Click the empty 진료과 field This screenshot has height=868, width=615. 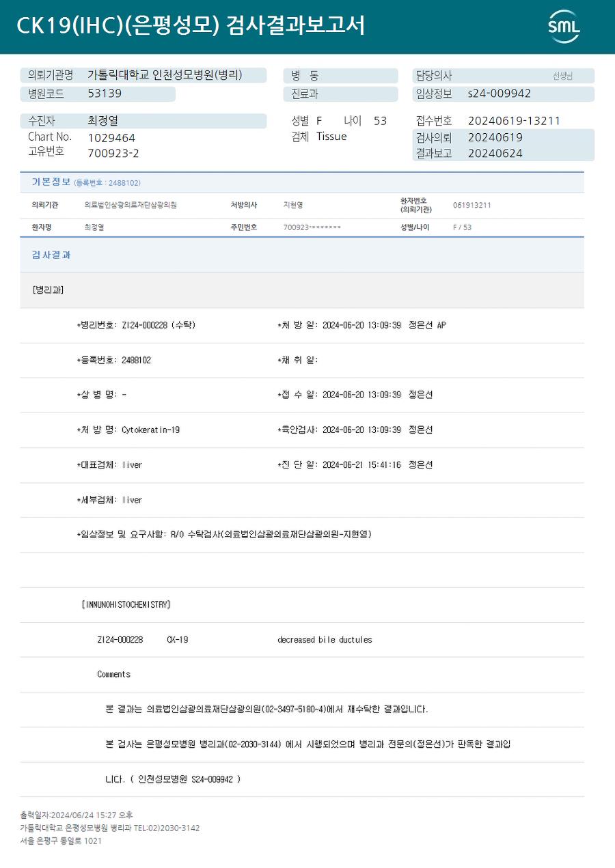[x=340, y=94]
